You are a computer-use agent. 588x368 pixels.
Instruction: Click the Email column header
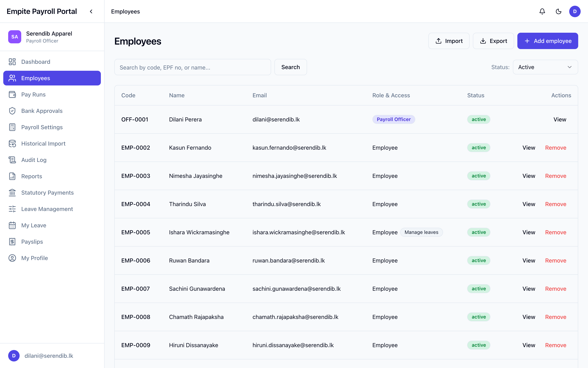click(x=259, y=95)
